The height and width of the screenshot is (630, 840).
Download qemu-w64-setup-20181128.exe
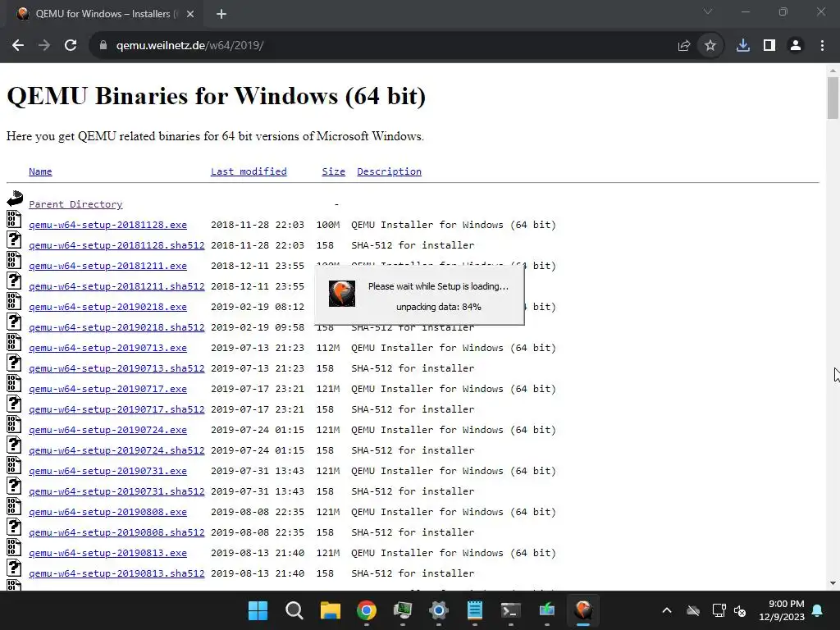pyautogui.click(x=107, y=225)
